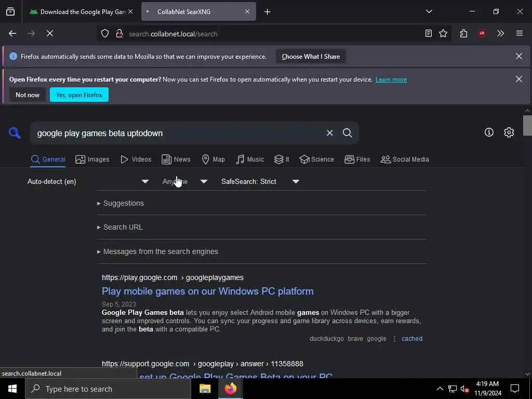Switch to Map search category

click(x=213, y=159)
